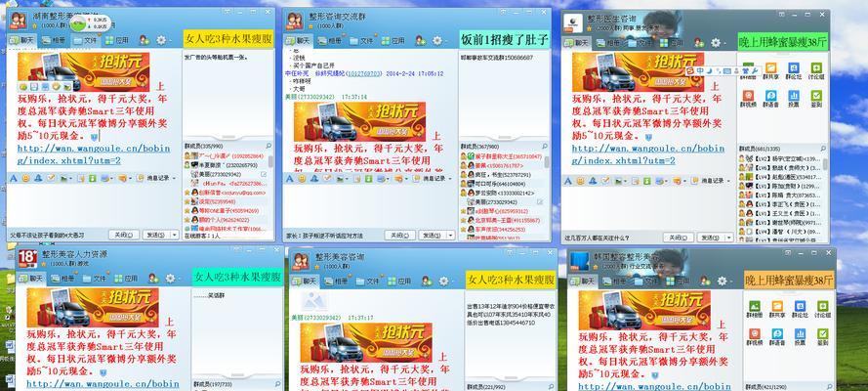Toggle Sogou IME 中 Chinese/English mode
Image resolution: width=868 pixels, height=391 pixels.
point(700,71)
